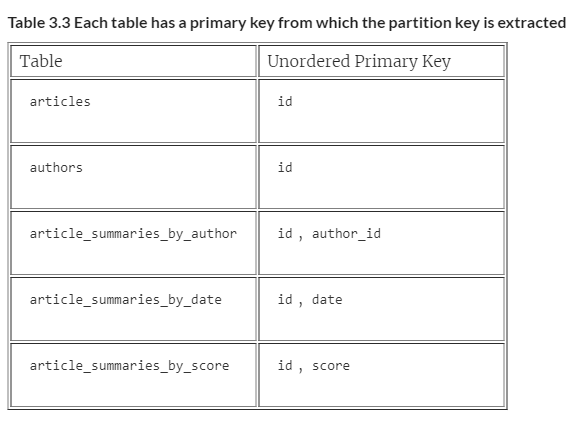Click the 'articles' table name cell
The height and width of the screenshot is (427, 586).
[x=133, y=111]
